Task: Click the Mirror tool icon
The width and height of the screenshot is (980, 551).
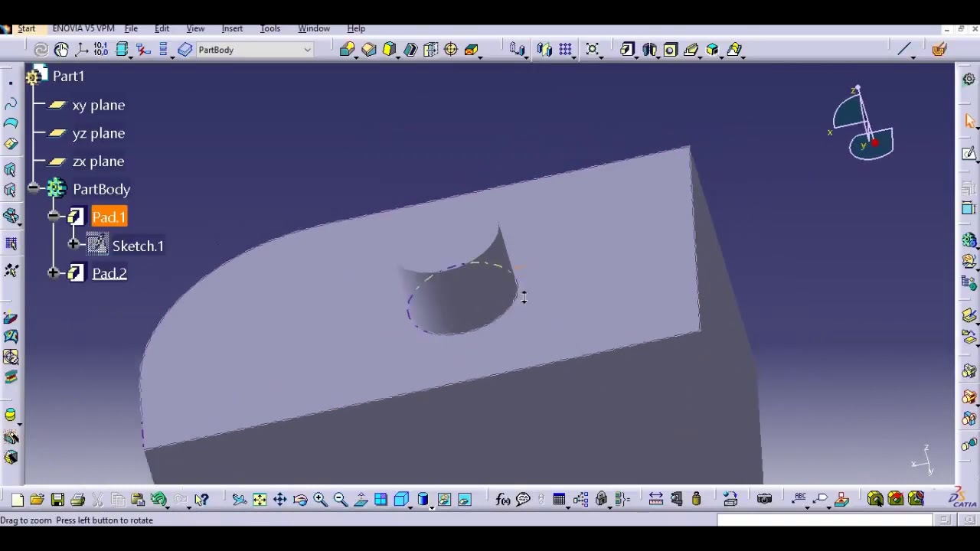Action: (544, 50)
